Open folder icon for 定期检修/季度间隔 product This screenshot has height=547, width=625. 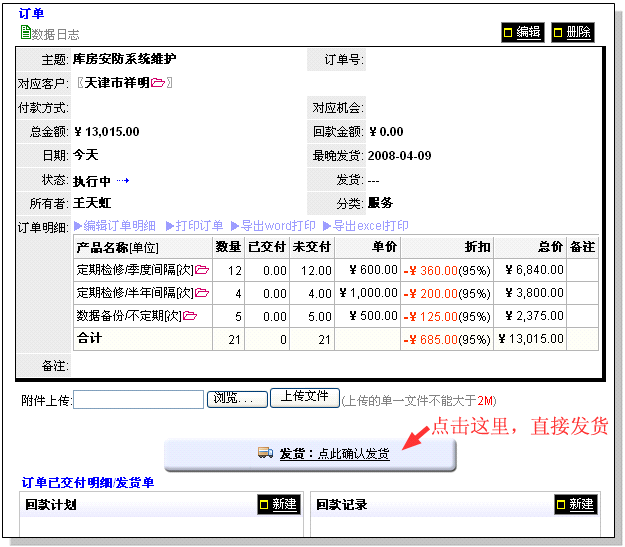pyautogui.click(x=201, y=270)
